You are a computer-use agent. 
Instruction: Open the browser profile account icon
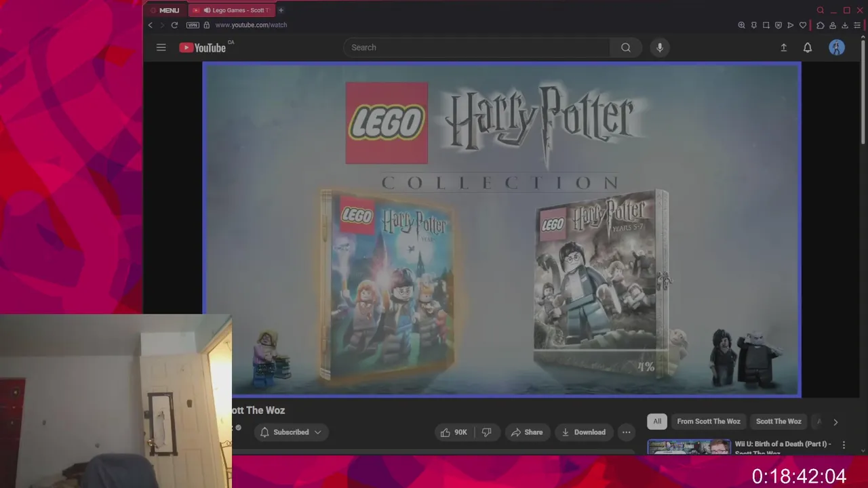(832, 25)
